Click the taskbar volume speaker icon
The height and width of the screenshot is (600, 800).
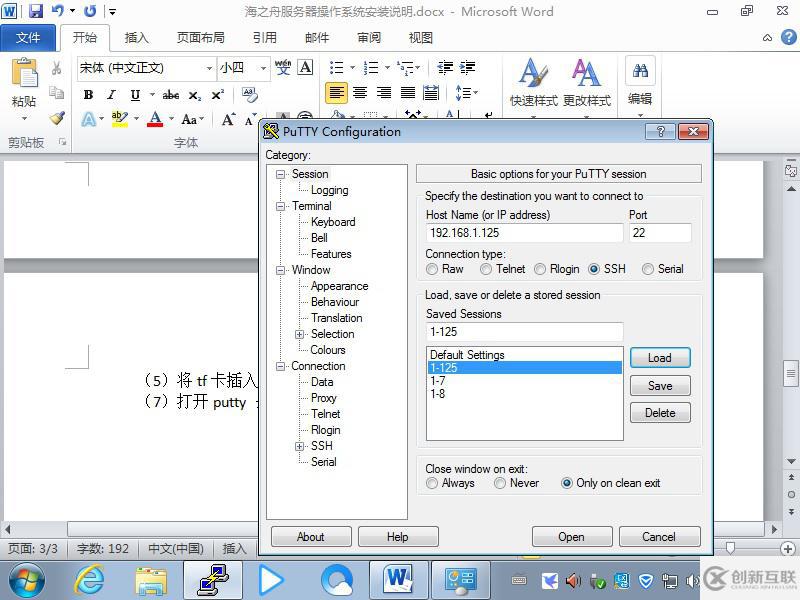coord(573,581)
